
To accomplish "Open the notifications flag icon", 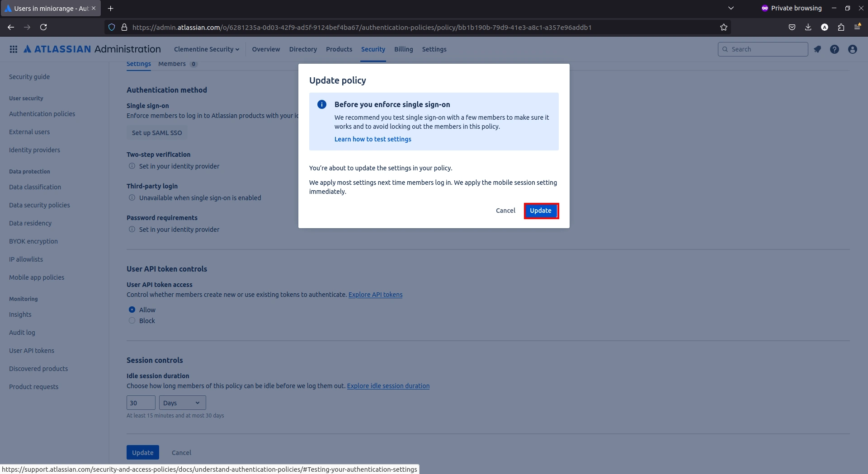I will click(x=817, y=49).
